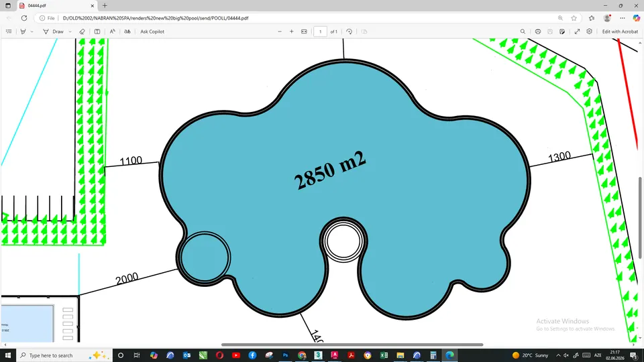Screen dimensions: 644x362
Task: Print the PDF document
Action: point(537,32)
